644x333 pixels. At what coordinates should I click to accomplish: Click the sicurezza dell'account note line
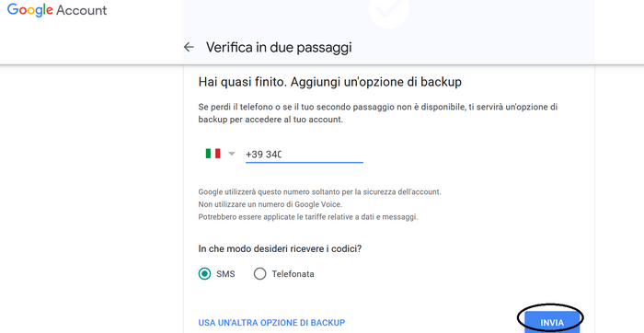coord(319,191)
